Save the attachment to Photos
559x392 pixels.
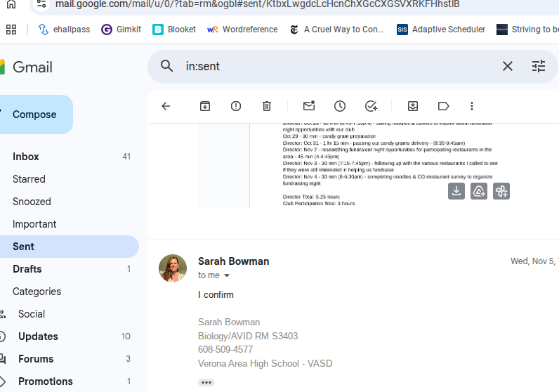coord(501,191)
